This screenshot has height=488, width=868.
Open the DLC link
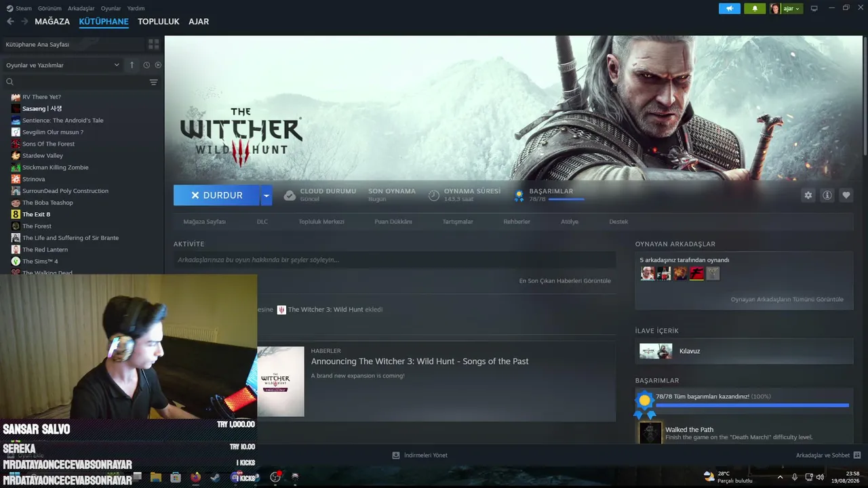click(x=262, y=222)
